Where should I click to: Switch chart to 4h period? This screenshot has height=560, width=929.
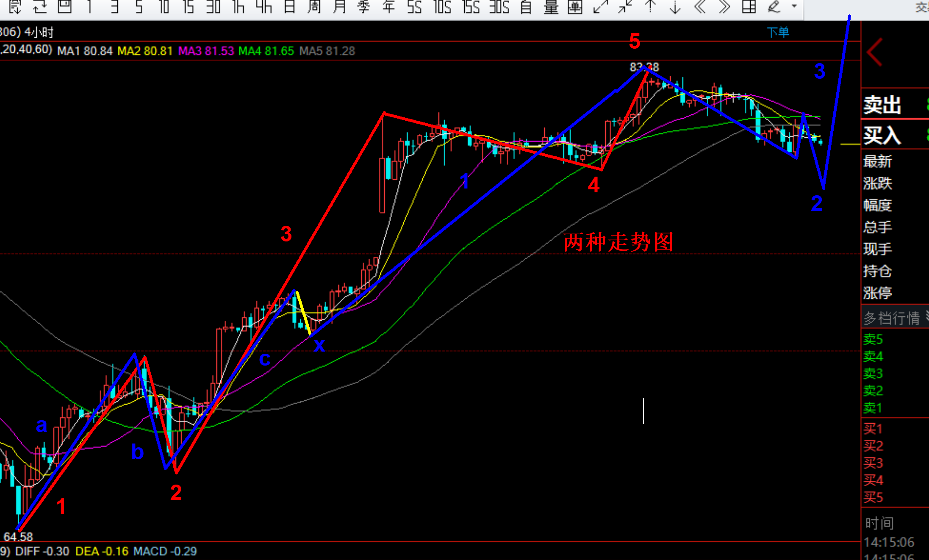264,7
